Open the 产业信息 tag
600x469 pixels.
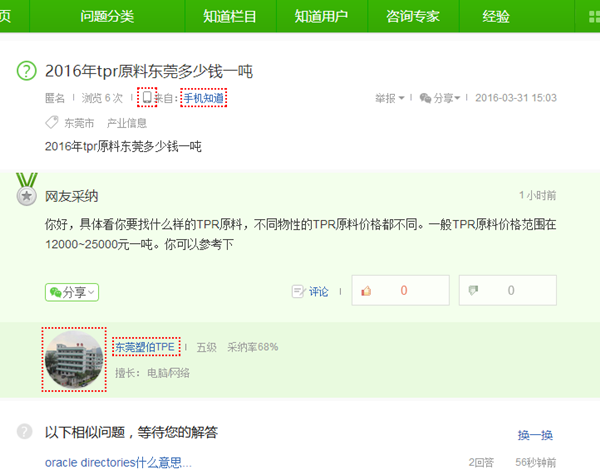[127, 123]
